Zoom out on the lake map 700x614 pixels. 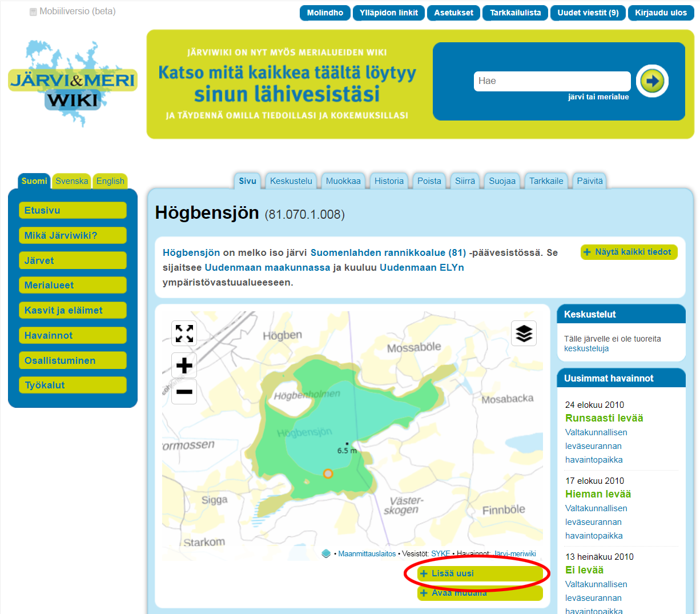pyautogui.click(x=184, y=391)
